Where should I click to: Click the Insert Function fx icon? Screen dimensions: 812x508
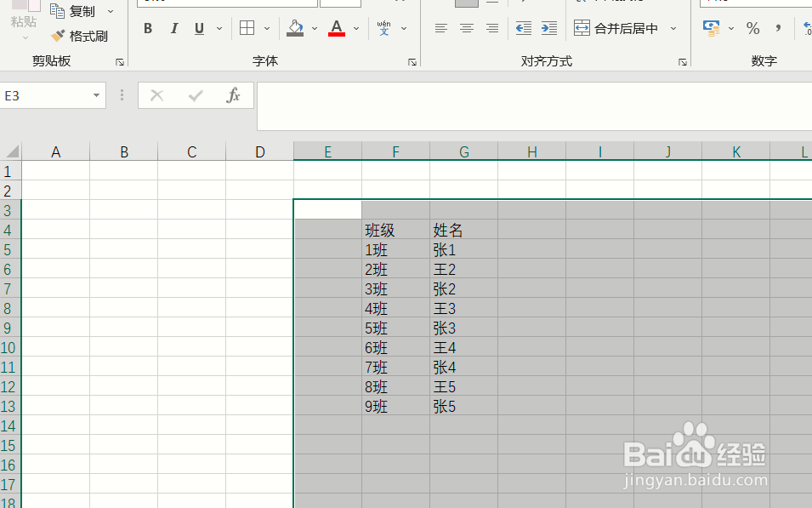pos(234,94)
